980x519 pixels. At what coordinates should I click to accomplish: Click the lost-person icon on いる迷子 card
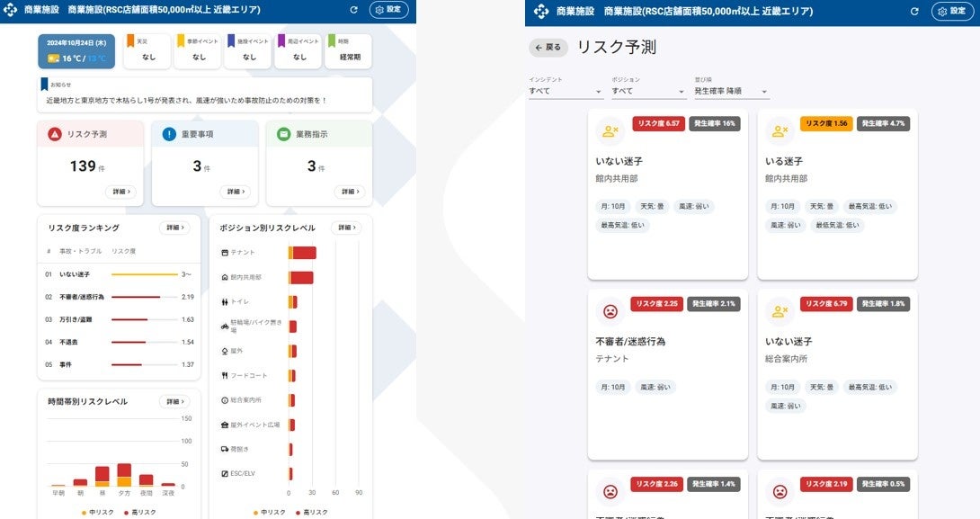(780, 131)
